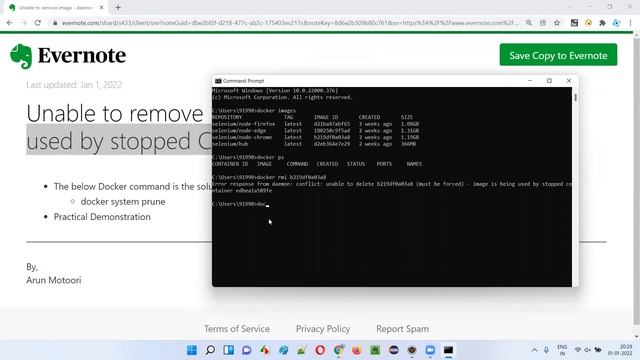Open the Widgets taskbar icon
Viewport: 640px width, 360px height.
coord(229,350)
